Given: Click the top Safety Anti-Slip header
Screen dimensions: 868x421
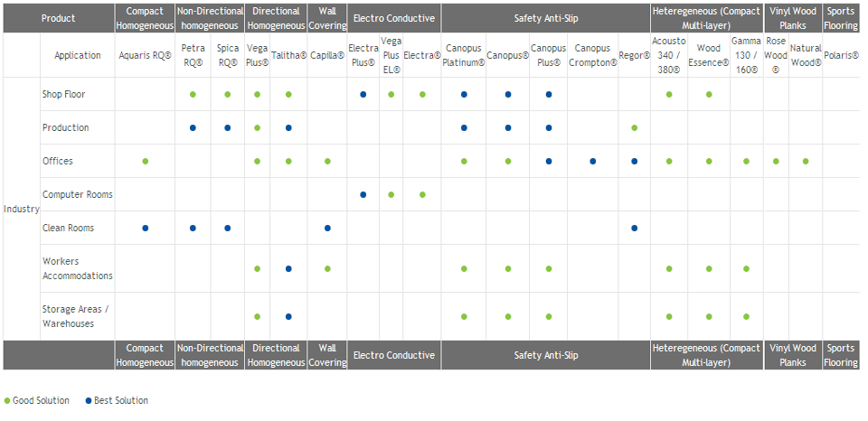Looking at the screenshot, I should [x=546, y=18].
